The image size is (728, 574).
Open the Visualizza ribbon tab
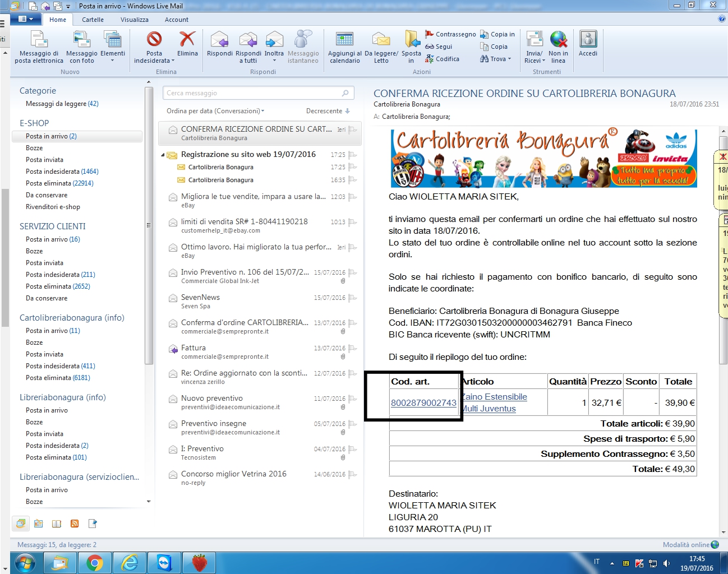click(135, 20)
